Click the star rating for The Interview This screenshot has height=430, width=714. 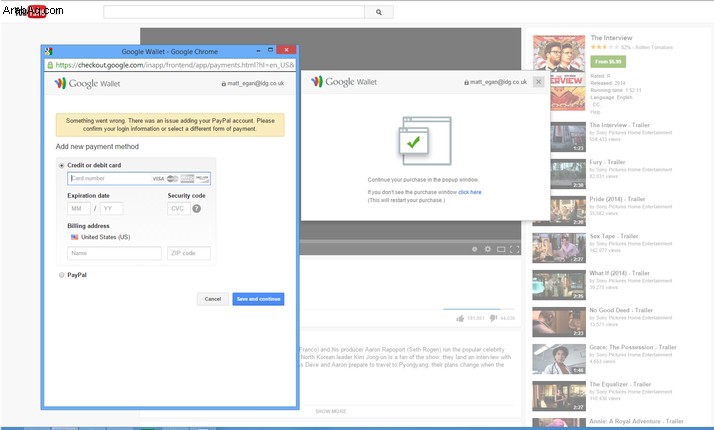pos(605,47)
